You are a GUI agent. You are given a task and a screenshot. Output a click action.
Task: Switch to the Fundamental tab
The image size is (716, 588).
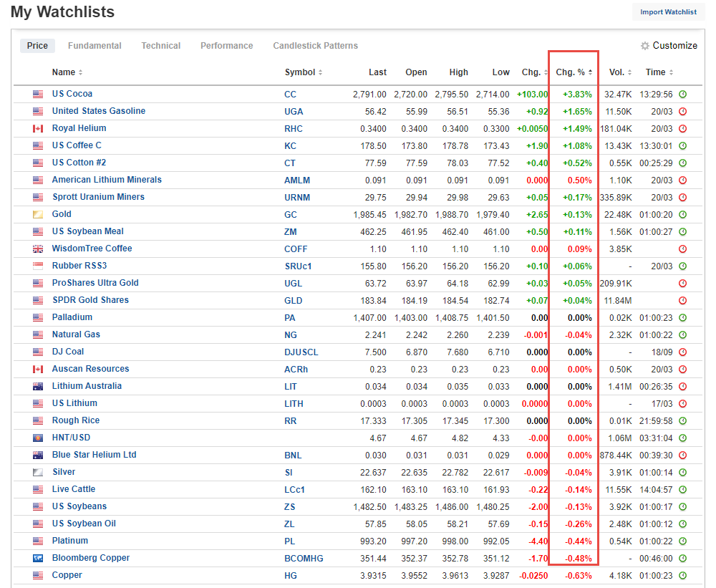tap(95, 46)
